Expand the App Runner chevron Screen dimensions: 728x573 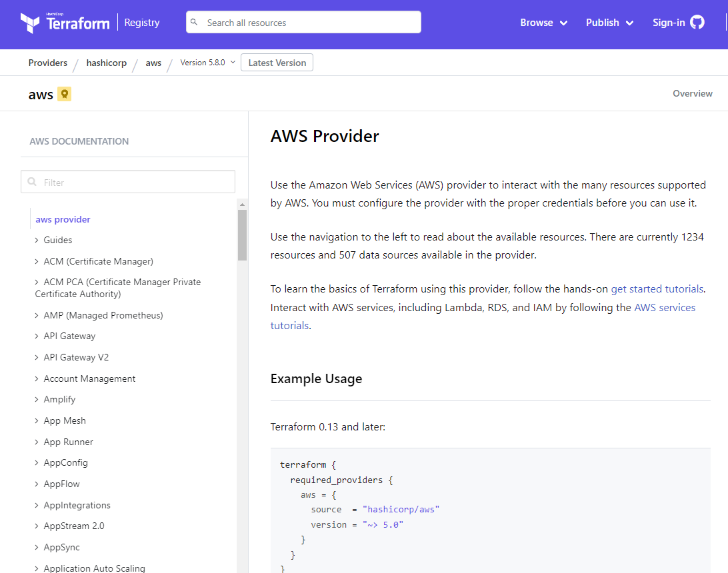coord(37,442)
